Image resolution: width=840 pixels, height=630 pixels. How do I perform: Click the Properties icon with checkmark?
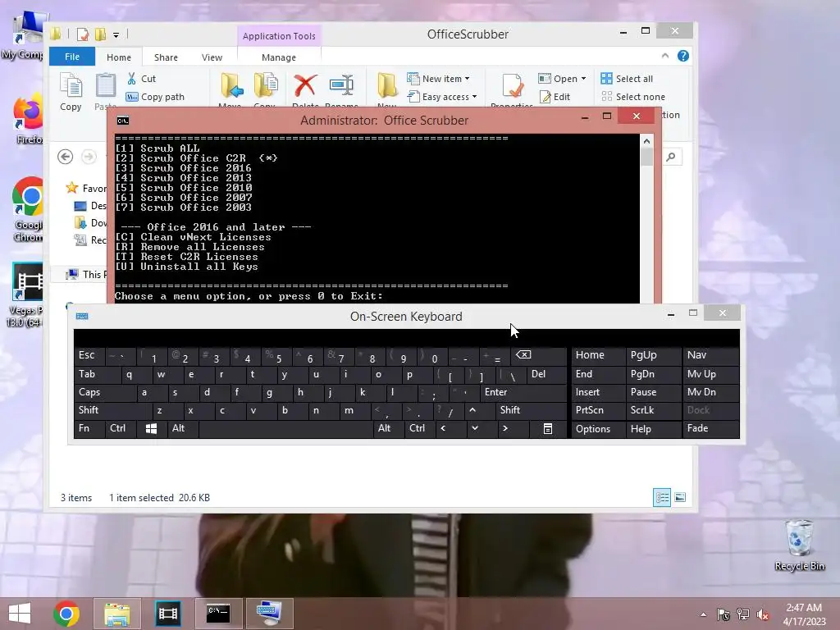[x=512, y=86]
